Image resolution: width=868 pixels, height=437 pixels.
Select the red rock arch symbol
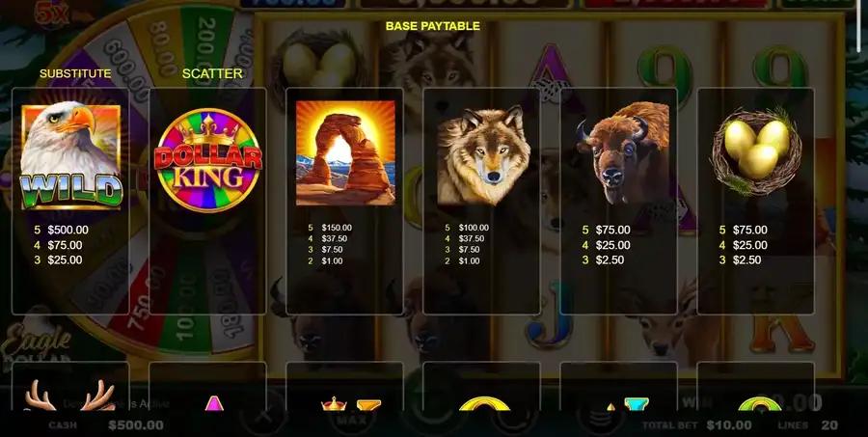(x=345, y=152)
